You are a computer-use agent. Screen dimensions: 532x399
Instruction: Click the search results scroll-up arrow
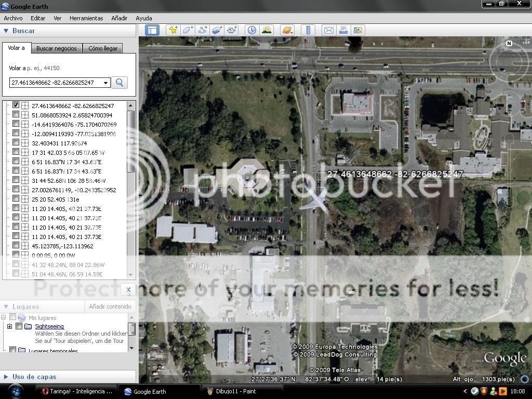click(130, 106)
